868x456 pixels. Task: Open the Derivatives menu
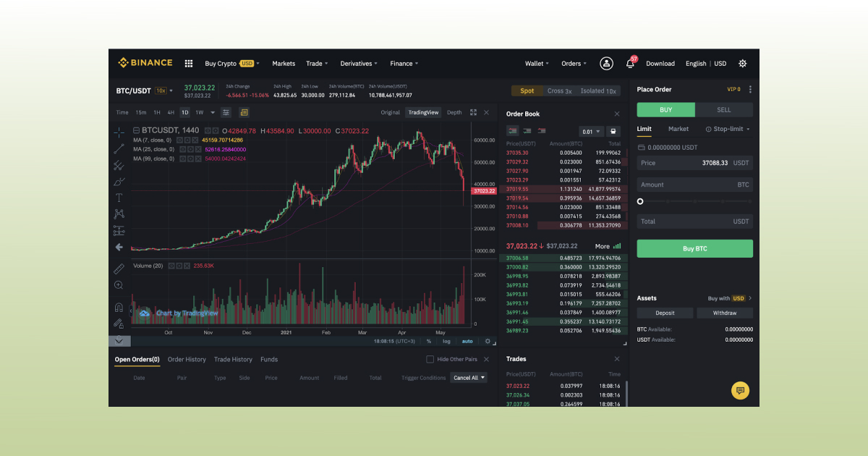(x=358, y=63)
